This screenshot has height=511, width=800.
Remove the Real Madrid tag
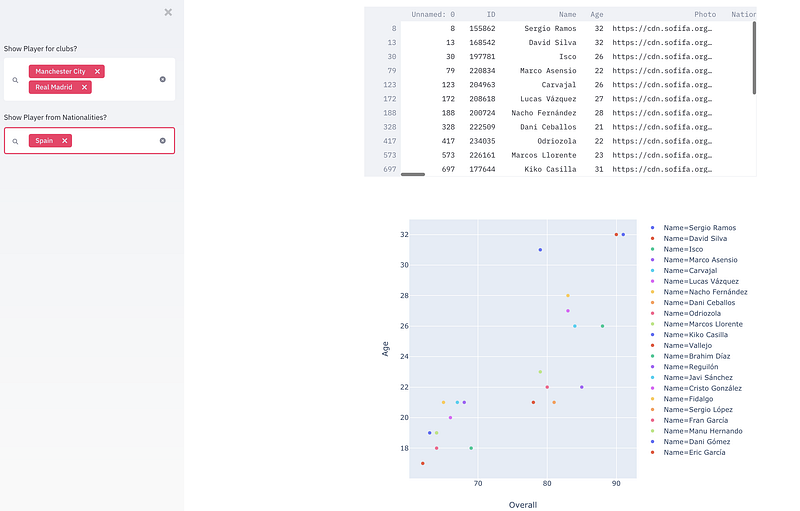84,87
